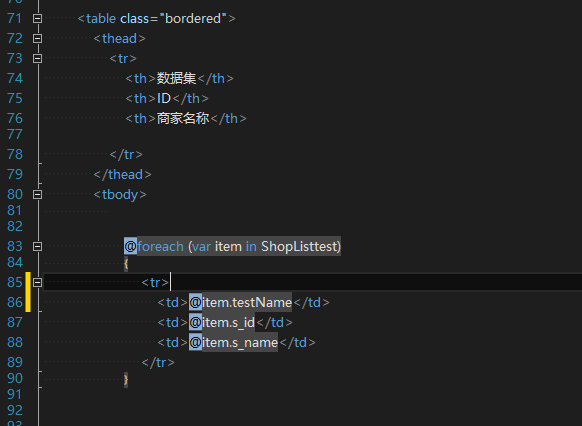Collapse the tbody block on line 80

coord(37,194)
